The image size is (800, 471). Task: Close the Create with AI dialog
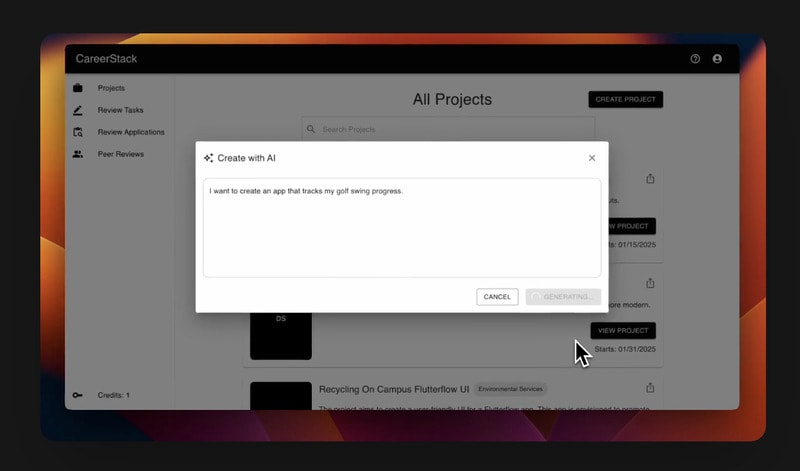pyautogui.click(x=592, y=158)
